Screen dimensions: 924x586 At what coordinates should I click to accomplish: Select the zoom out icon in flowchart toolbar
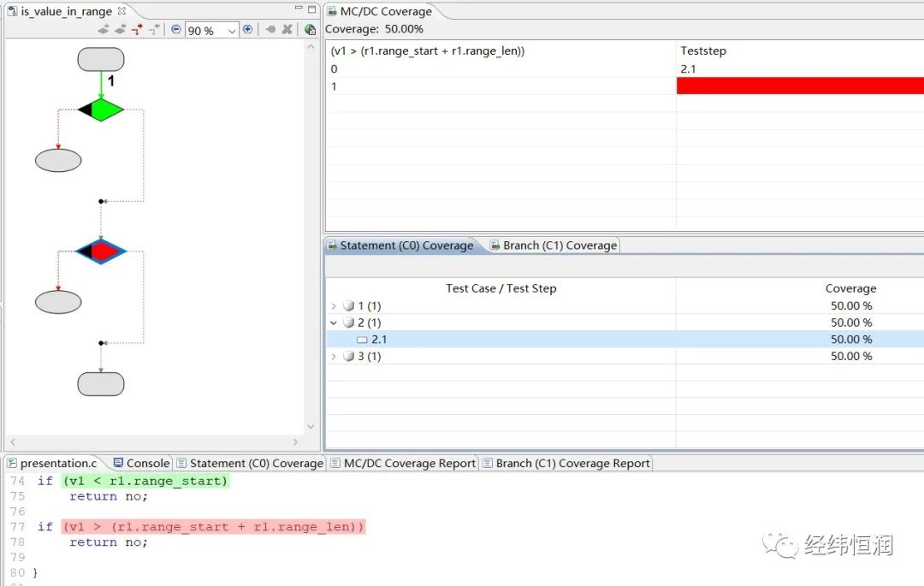[x=176, y=30]
